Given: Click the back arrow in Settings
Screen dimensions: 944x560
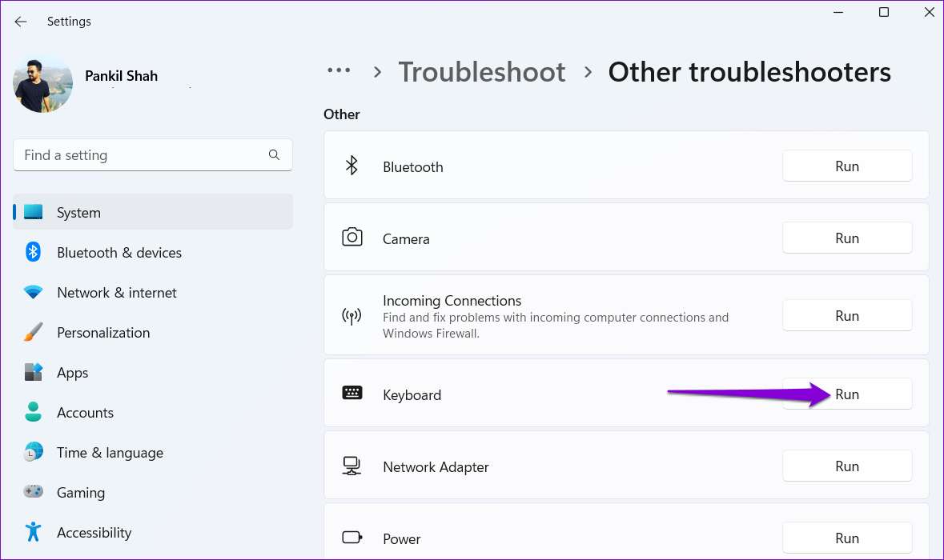Looking at the screenshot, I should pos(21,22).
